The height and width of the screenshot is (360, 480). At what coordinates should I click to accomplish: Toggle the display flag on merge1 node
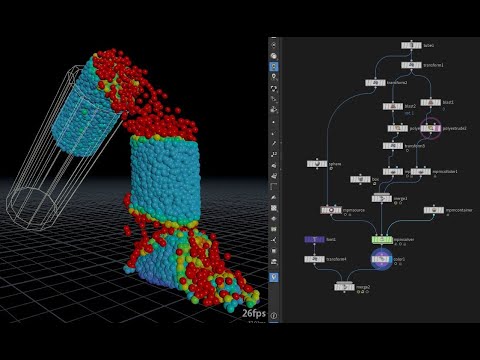coord(390,199)
